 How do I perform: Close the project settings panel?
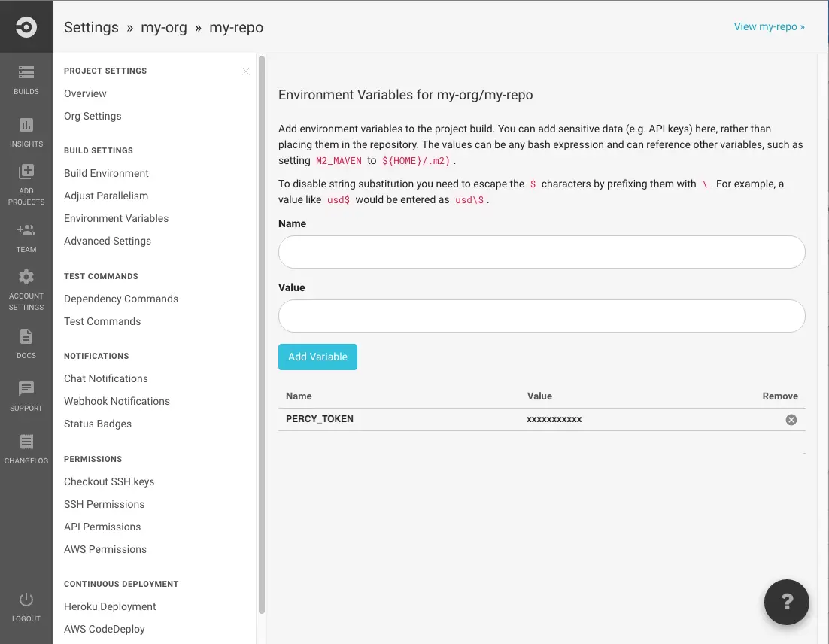point(246,71)
